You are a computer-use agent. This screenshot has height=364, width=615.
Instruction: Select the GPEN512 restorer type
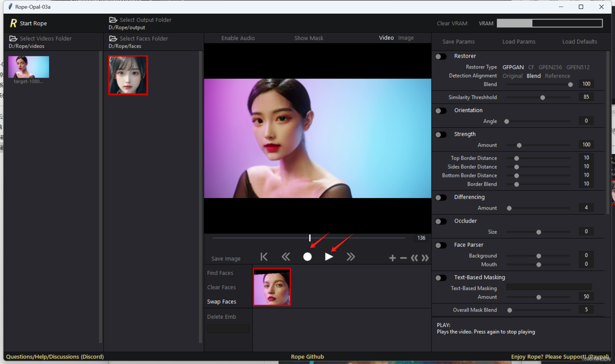coord(578,67)
